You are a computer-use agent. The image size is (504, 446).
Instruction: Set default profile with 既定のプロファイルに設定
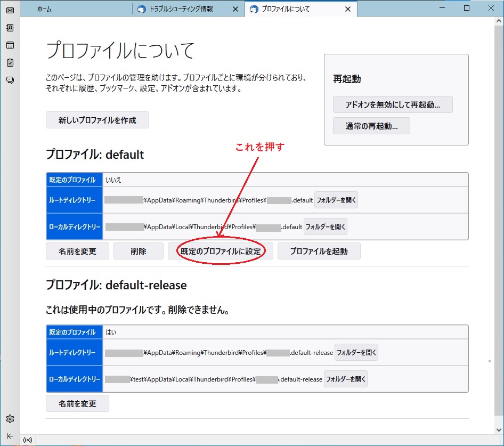[220, 252]
